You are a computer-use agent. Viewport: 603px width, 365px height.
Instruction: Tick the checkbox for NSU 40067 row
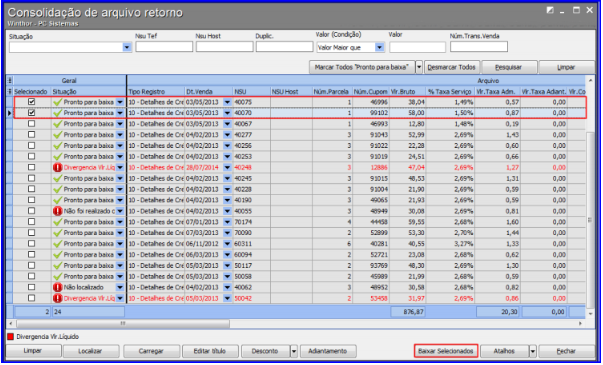[x=32, y=124]
